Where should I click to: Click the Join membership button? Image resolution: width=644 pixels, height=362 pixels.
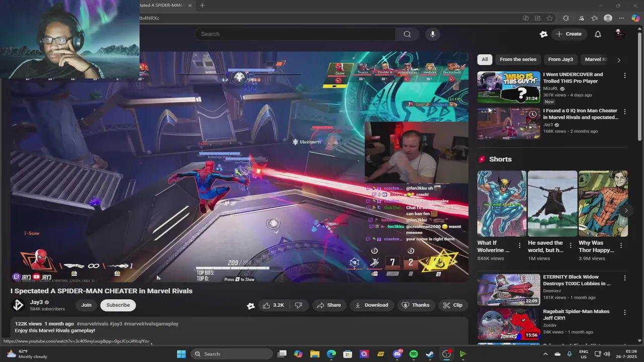(x=87, y=305)
